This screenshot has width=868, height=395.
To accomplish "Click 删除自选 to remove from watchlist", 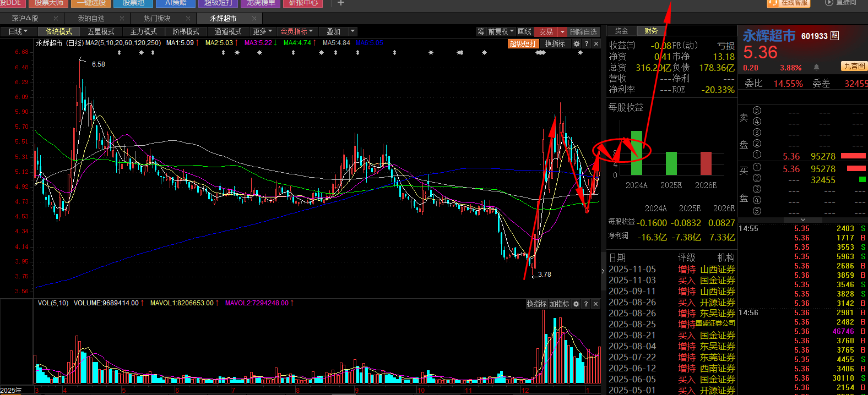I will point(583,31).
